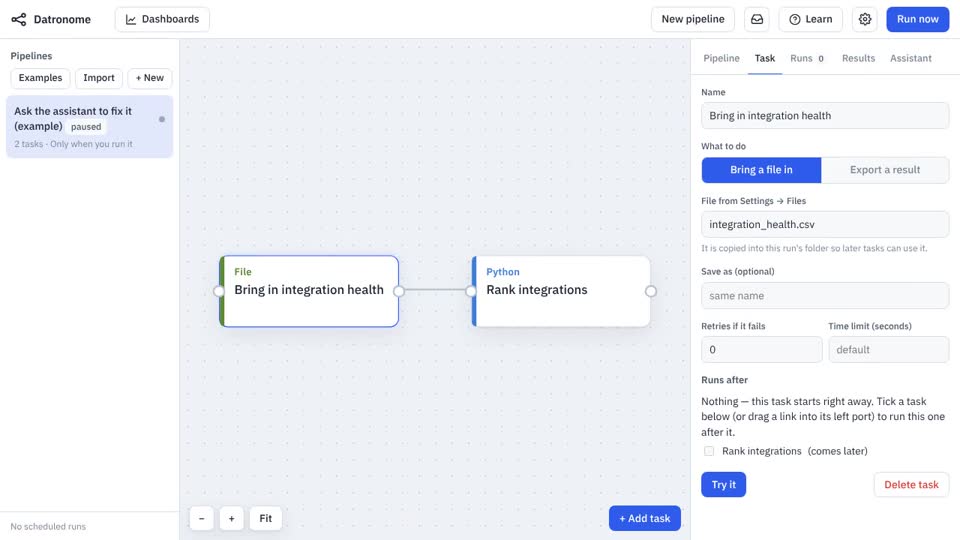This screenshot has width=960, height=540.
Task: Click the Import pipelines button
Action: pos(99,78)
